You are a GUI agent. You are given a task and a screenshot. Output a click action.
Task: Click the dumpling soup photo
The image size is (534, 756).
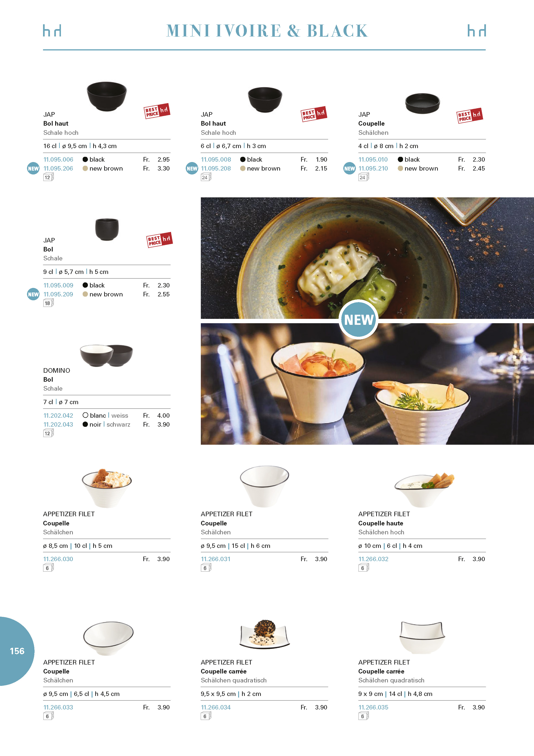(367, 258)
